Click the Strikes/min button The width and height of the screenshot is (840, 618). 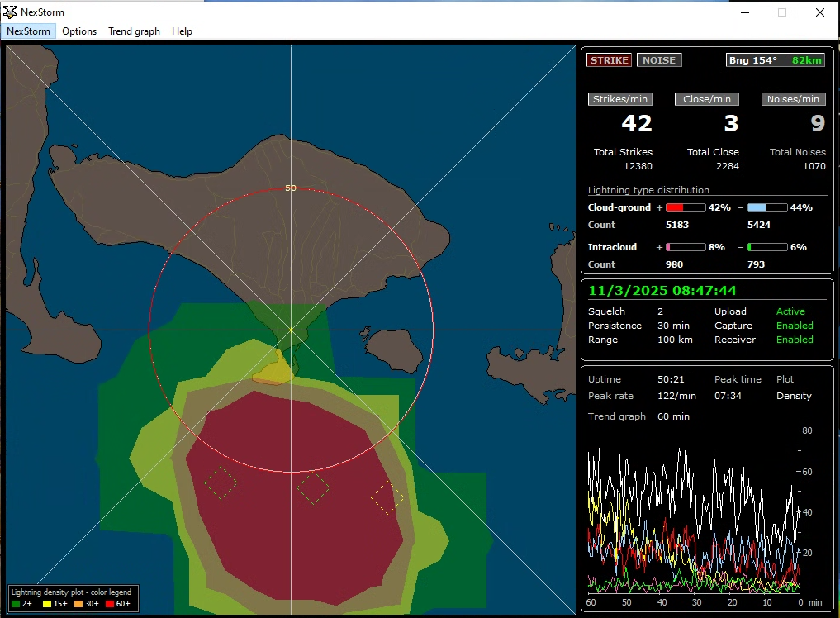tap(620, 99)
